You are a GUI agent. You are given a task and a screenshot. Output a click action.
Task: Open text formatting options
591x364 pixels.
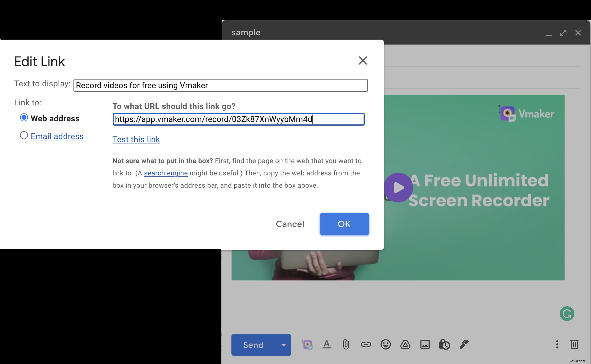(326, 345)
